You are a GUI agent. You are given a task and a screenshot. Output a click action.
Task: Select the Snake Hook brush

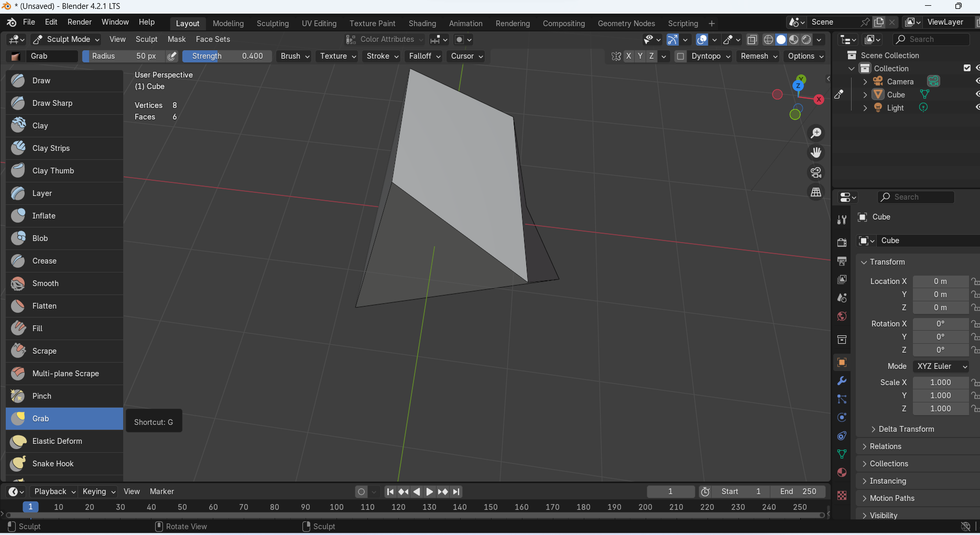(x=64, y=464)
